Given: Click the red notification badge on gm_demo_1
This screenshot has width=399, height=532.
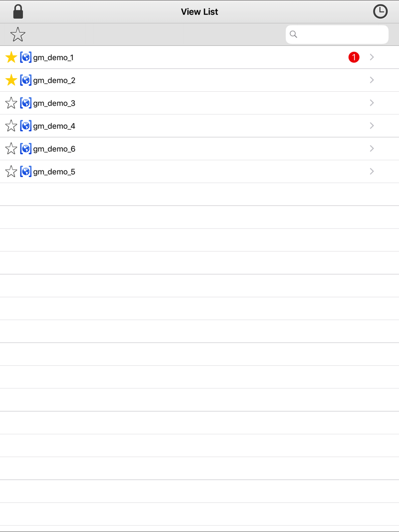Looking at the screenshot, I should tap(354, 57).
